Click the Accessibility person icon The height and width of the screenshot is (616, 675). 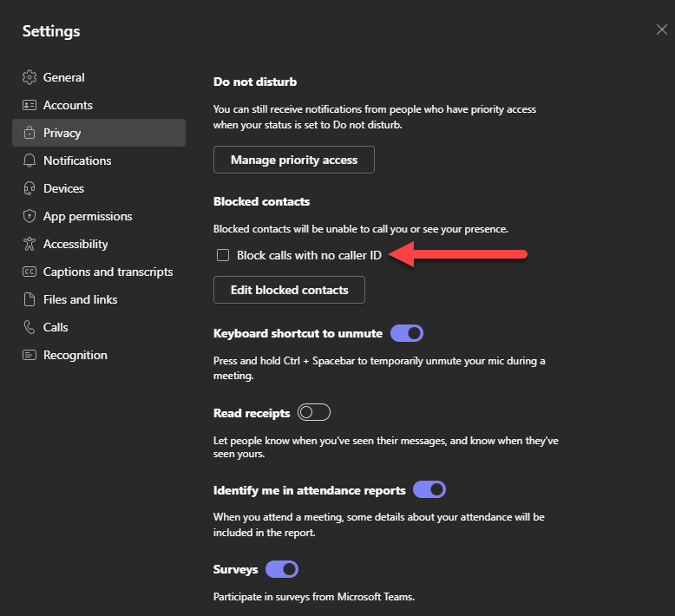[29, 244]
